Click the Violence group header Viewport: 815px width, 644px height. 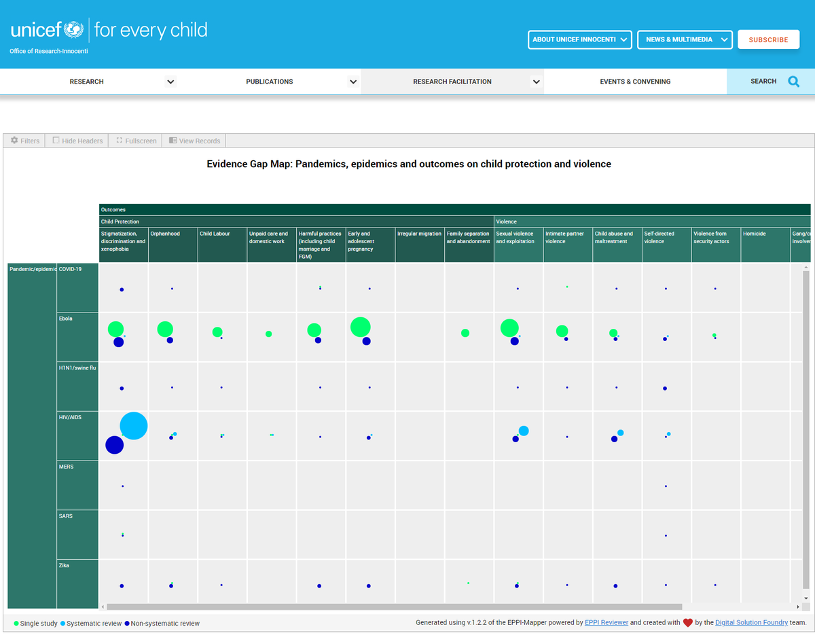pos(652,221)
